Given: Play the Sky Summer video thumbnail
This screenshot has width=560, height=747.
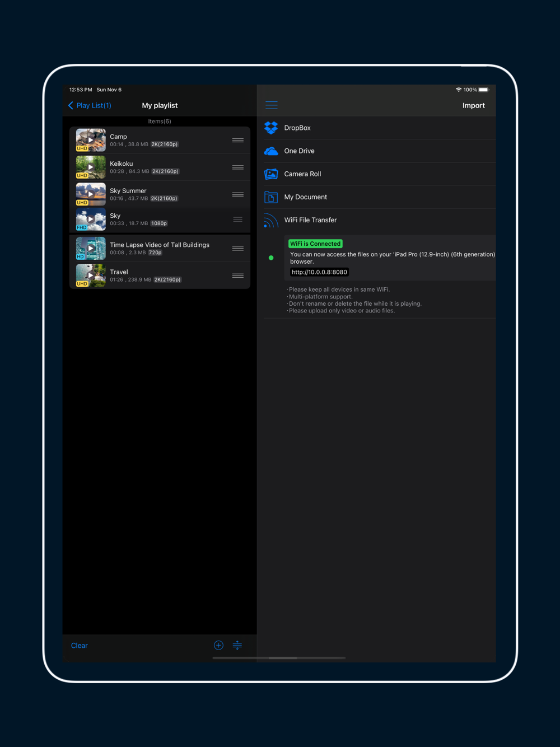Looking at the screenshot, I should tap(91, 194).
